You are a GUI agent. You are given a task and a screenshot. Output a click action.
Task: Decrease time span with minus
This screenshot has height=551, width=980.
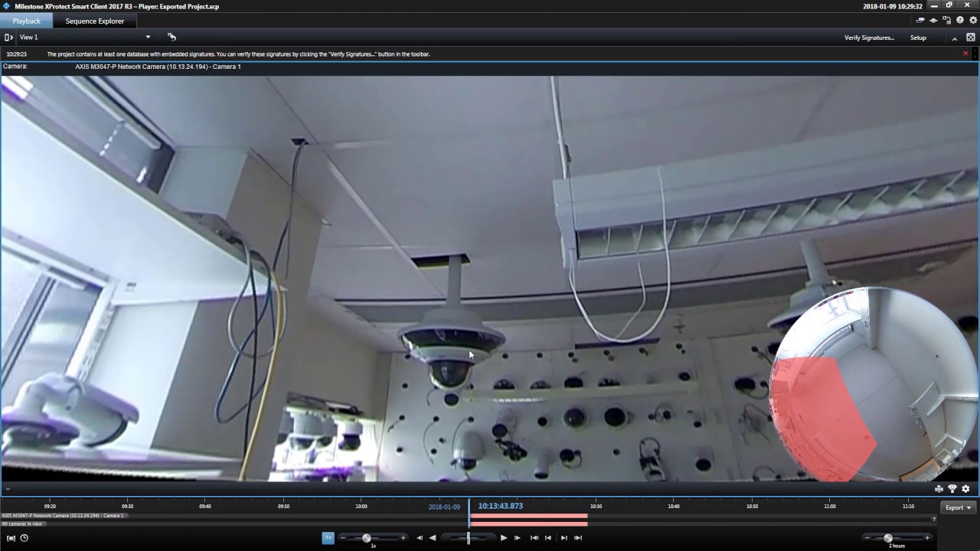coord(867,538)
